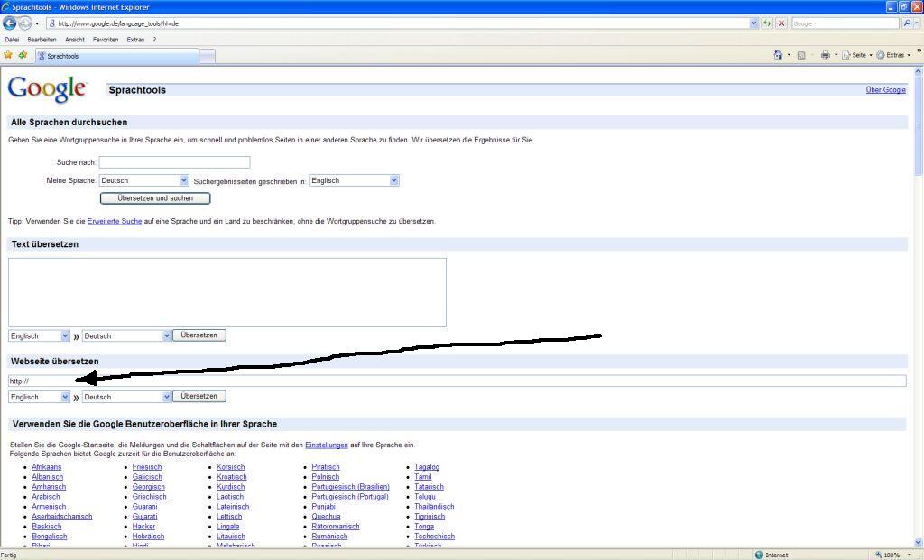
Task: Go back with the browser Back button
Action: tap(9, 23)
